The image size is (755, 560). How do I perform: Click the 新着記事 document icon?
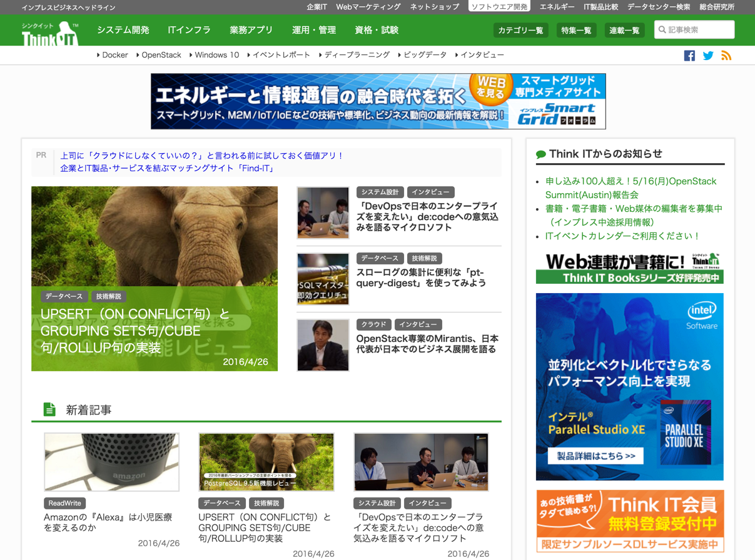click(x=49, y=409)
